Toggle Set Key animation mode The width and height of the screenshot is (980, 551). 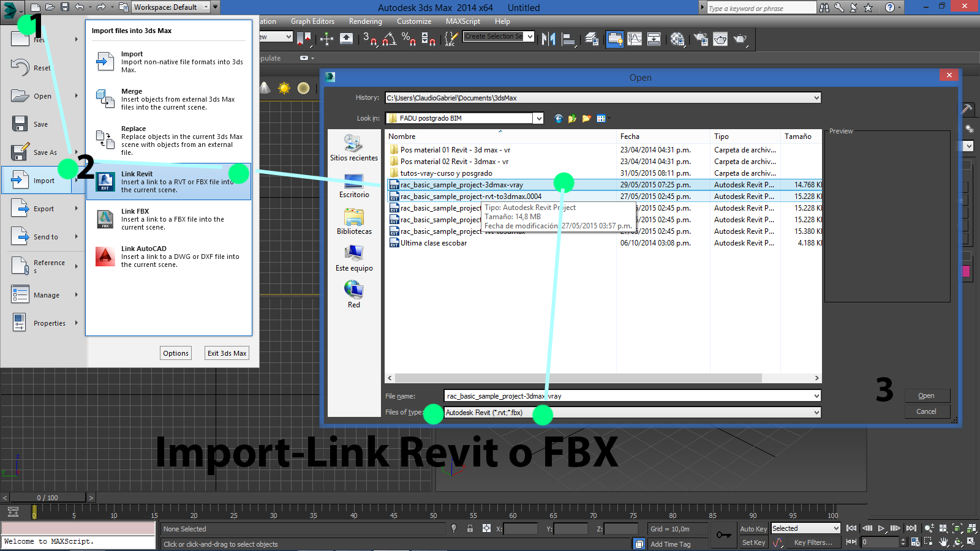753,542
